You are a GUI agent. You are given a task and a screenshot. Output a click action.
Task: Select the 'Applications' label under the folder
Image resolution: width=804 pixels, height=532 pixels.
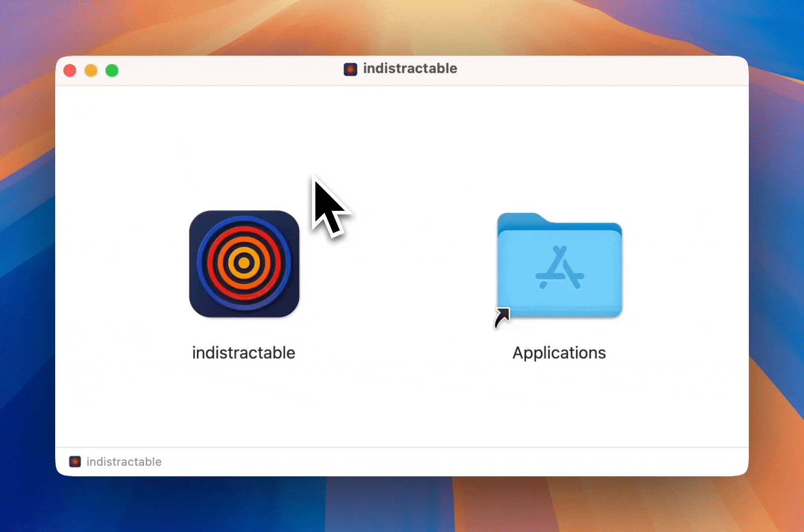click(x=559, y=352)
